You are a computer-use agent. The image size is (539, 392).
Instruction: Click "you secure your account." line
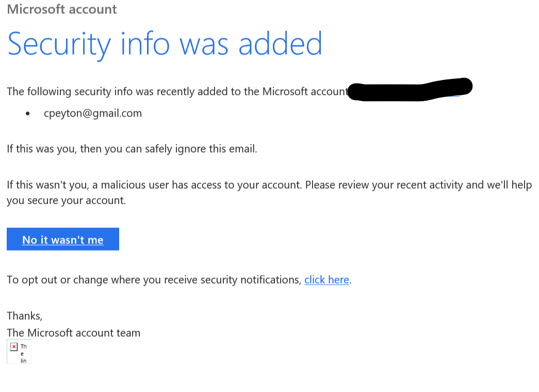click(x=66, y=200)
